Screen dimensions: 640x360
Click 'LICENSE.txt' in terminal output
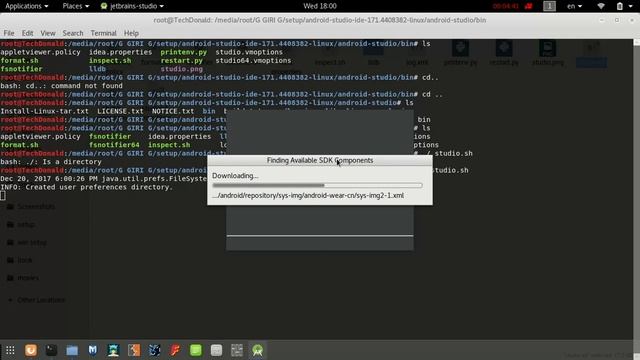(x=120, y=111)
